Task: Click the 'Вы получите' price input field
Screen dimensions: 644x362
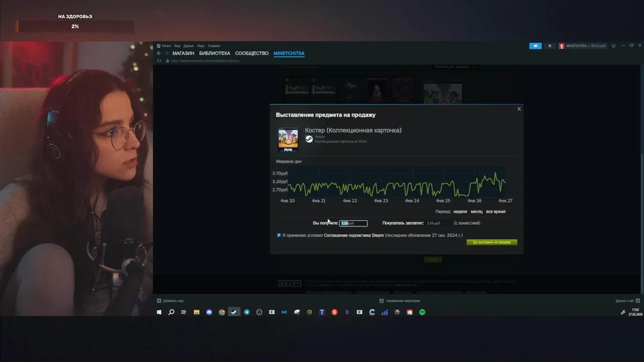Action: coord(353,223)
